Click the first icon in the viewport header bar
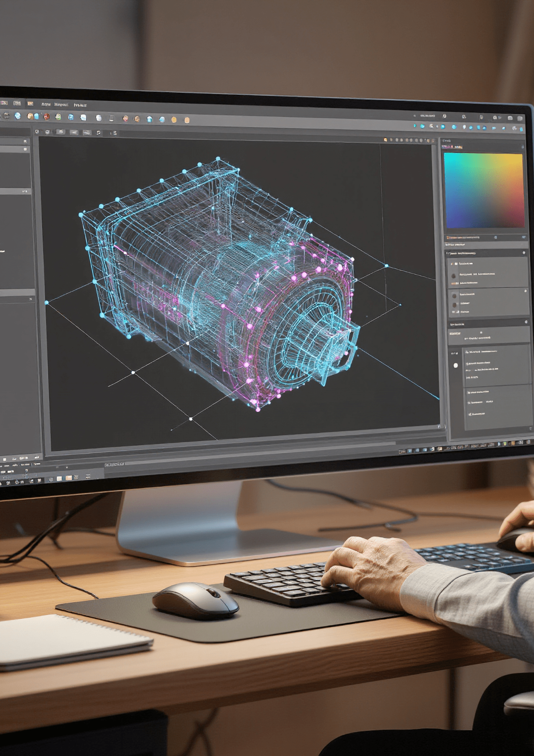Screen dimensions: 534x756 [x=37, y=132]
